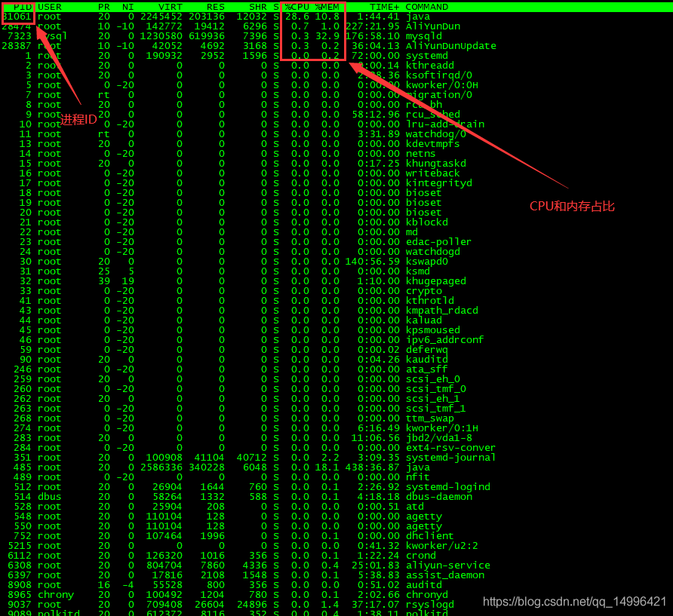Click the 140:56.59 time for kswapd0
Screen dimensions: 673x616
tap(373, 261)
